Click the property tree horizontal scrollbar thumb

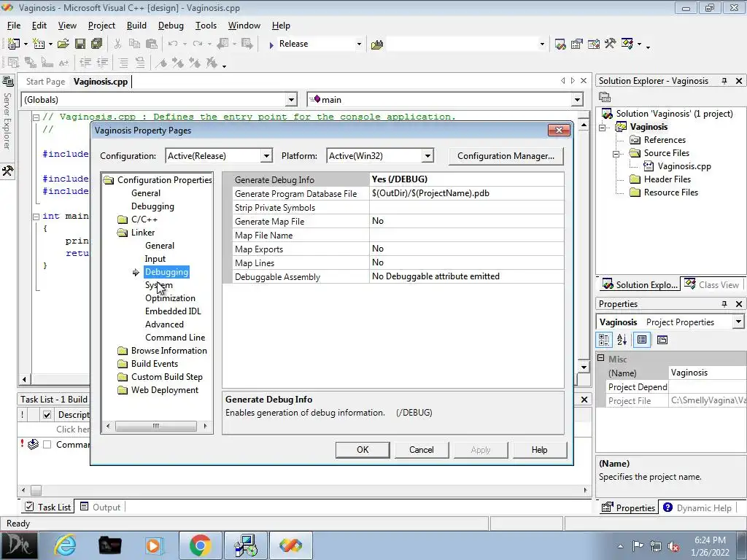[x=156, y=426]
